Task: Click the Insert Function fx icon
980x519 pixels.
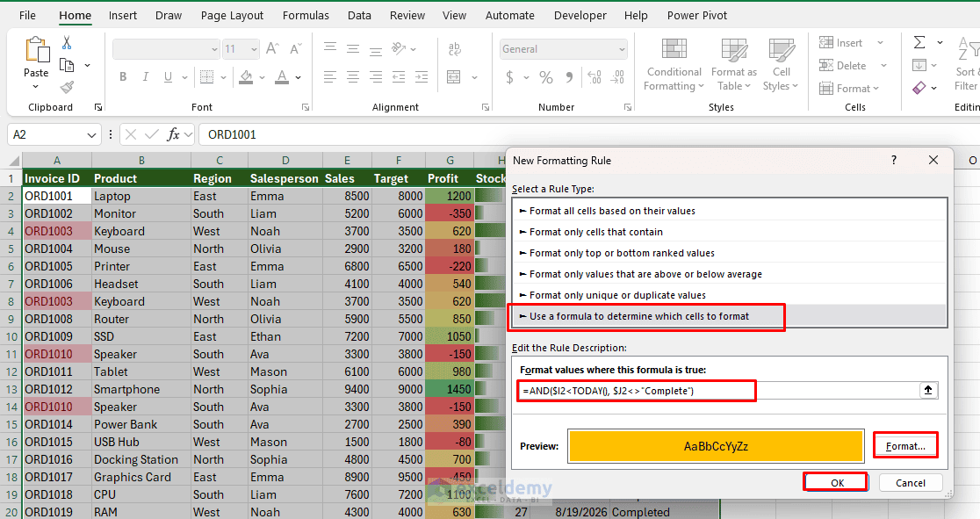Action: (173, 134)
